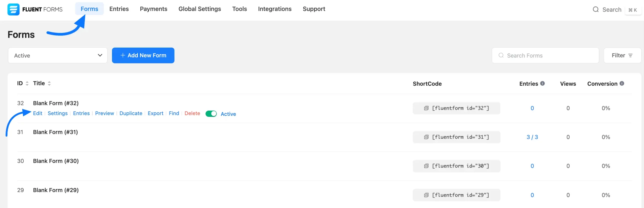Viewport: 644px width, 208px height.
Task: Copy shortcode icon for form 32
Action: [x=426, y=108]
